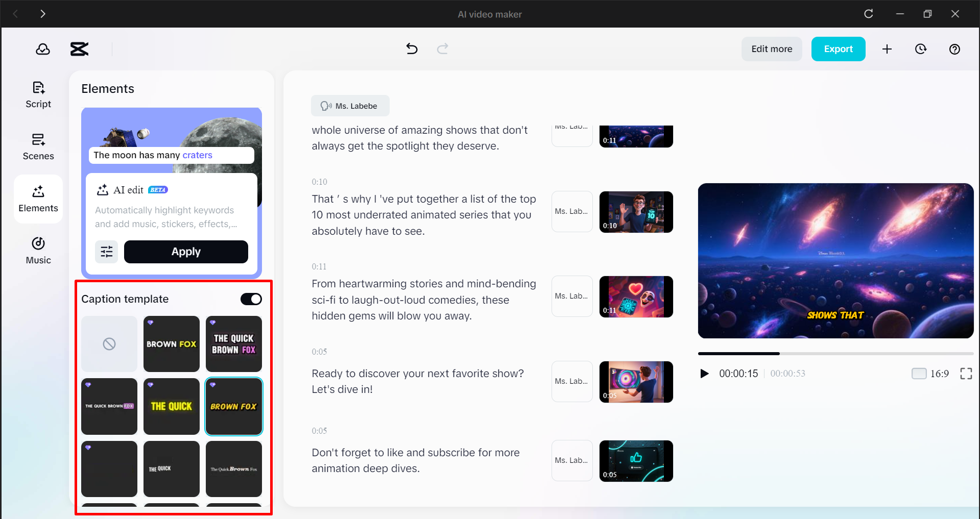Click the CapCut logo icon
Image resolution: width=980 pixels, height=519 pixels.
click(x=79, y=48)
